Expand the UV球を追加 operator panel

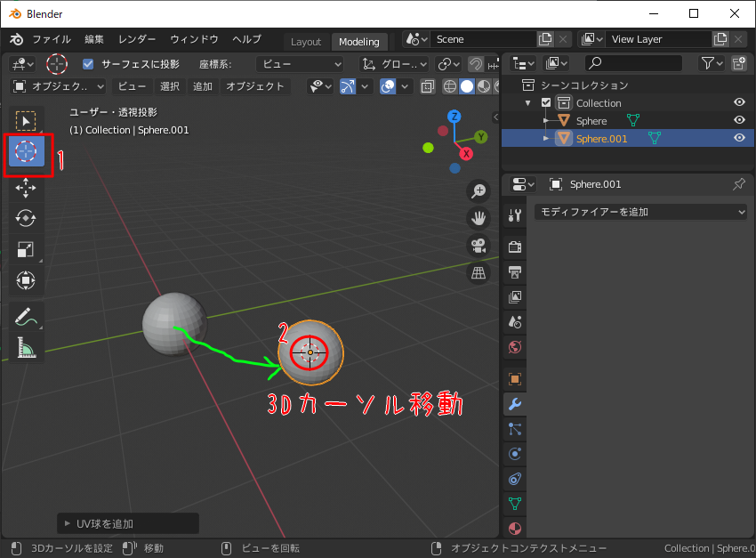(68, 524)
